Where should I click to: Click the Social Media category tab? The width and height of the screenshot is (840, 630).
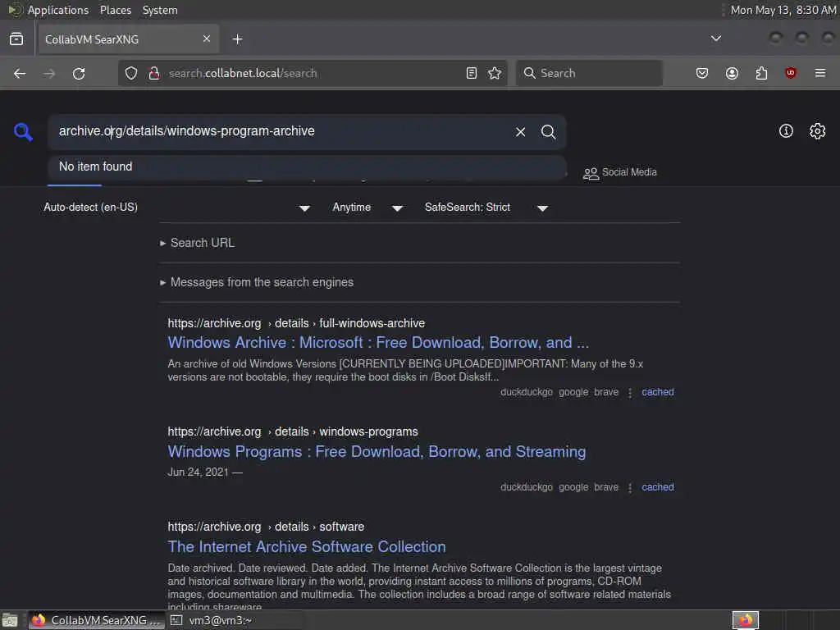[620, 172]
